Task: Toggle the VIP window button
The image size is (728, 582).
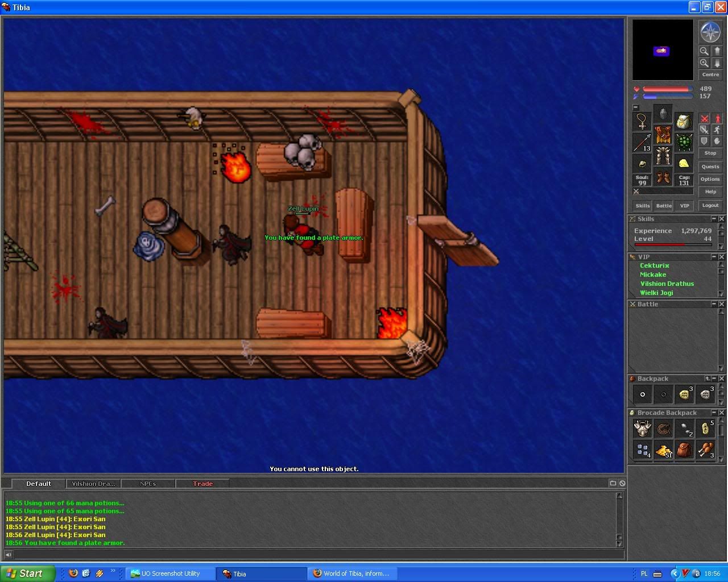Action: point(685,206)
